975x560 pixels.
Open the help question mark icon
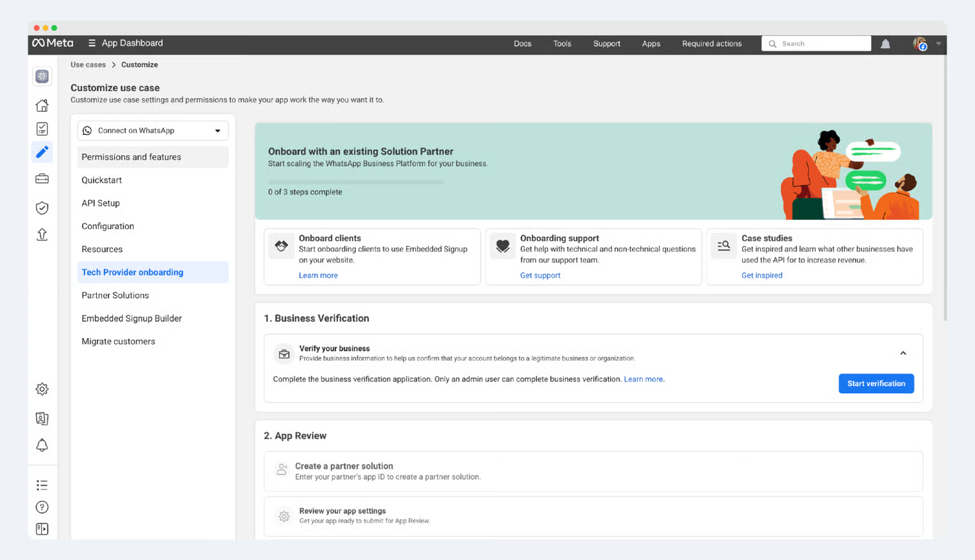(42, 507)
